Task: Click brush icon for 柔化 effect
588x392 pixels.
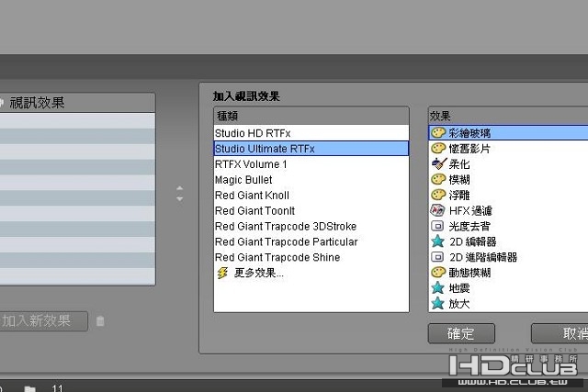Action: pyautogui.click(x=438, y=163)
